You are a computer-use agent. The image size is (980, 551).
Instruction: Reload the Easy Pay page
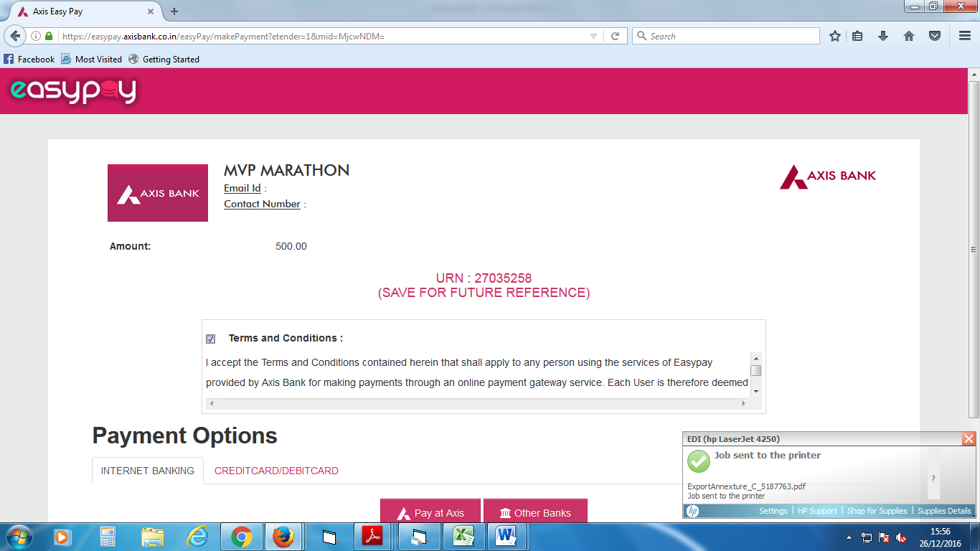615,36
